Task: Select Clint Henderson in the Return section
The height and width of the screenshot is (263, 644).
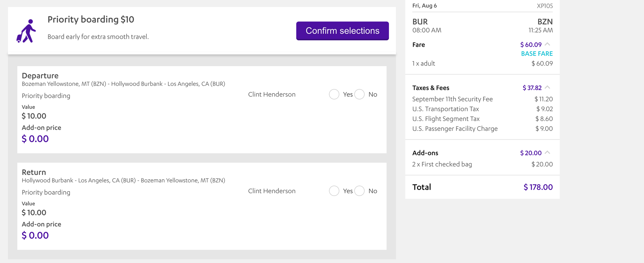Action: coord(271,191)
